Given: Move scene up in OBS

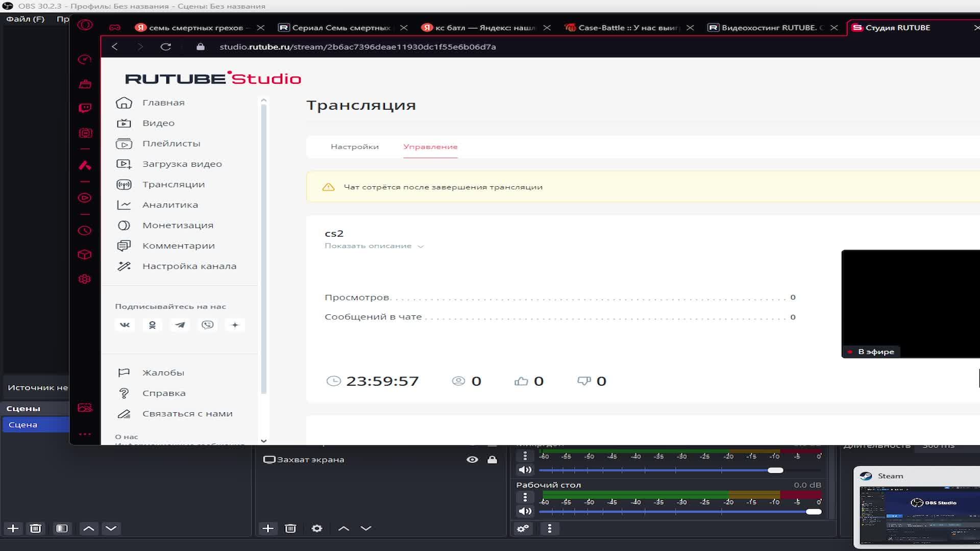Looking at the screenshot, I should [x=88, y=529].
